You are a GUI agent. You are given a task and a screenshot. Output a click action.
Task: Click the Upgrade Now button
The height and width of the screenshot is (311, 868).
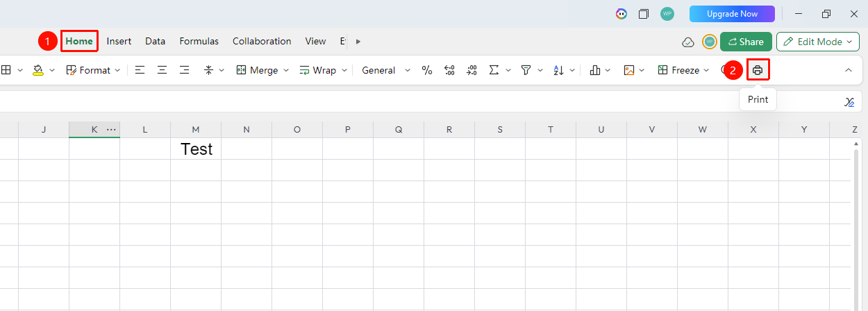pyautogui.click(x=732, y=14)
